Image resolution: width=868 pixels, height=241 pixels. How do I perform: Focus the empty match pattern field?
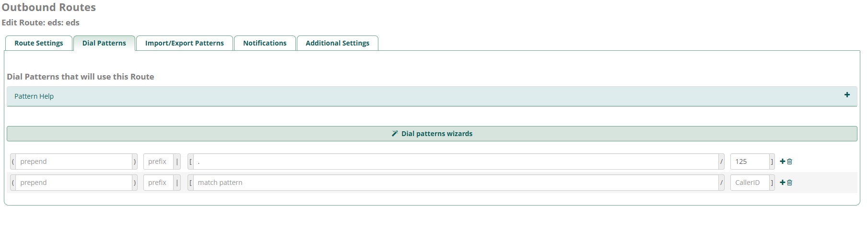(456, 183)
